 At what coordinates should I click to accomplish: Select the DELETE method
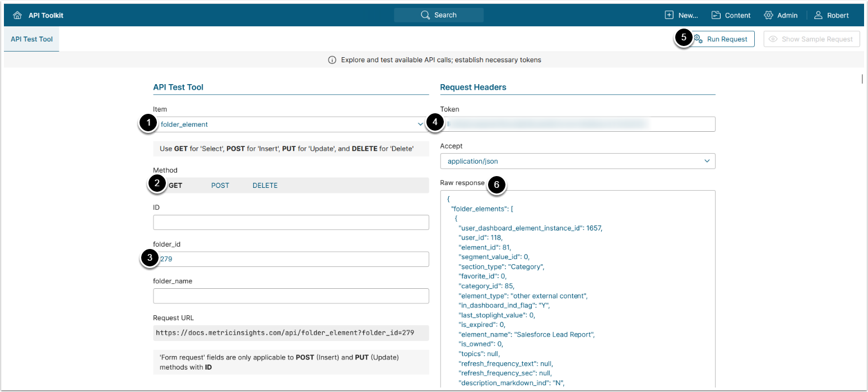click(265, 186)
